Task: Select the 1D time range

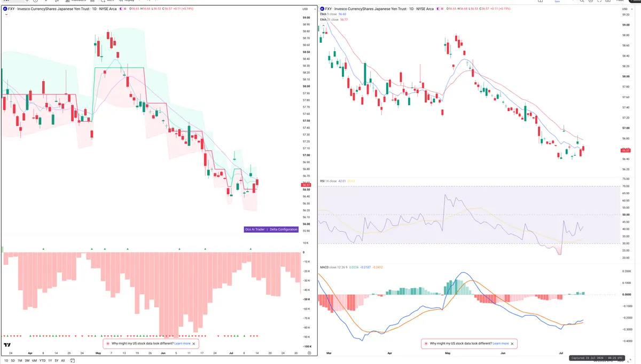Action: (x=6, y=361)
